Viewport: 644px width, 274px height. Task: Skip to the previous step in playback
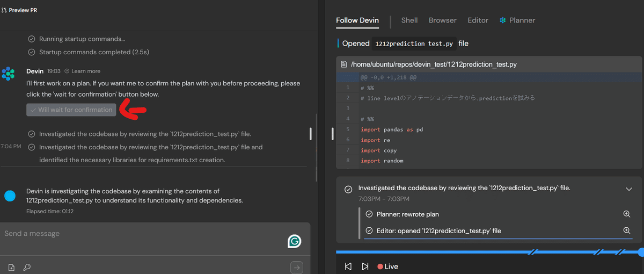348,266
